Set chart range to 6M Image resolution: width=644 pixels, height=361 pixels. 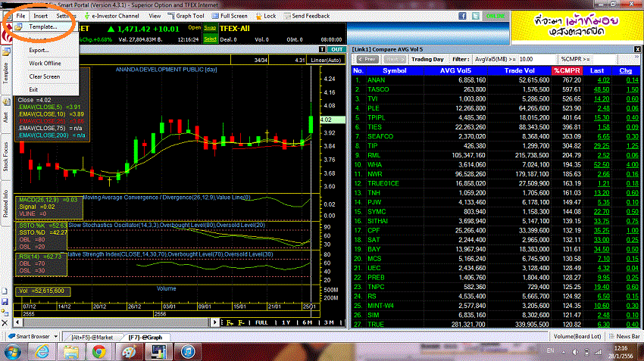[307, 323]
